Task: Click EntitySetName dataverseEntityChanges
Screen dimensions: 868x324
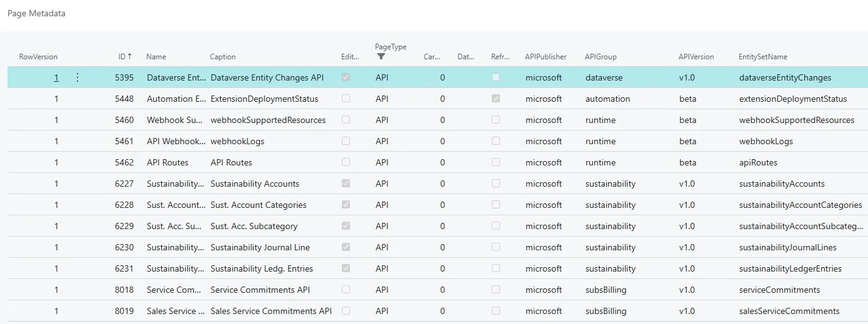Action: (786, 77)
